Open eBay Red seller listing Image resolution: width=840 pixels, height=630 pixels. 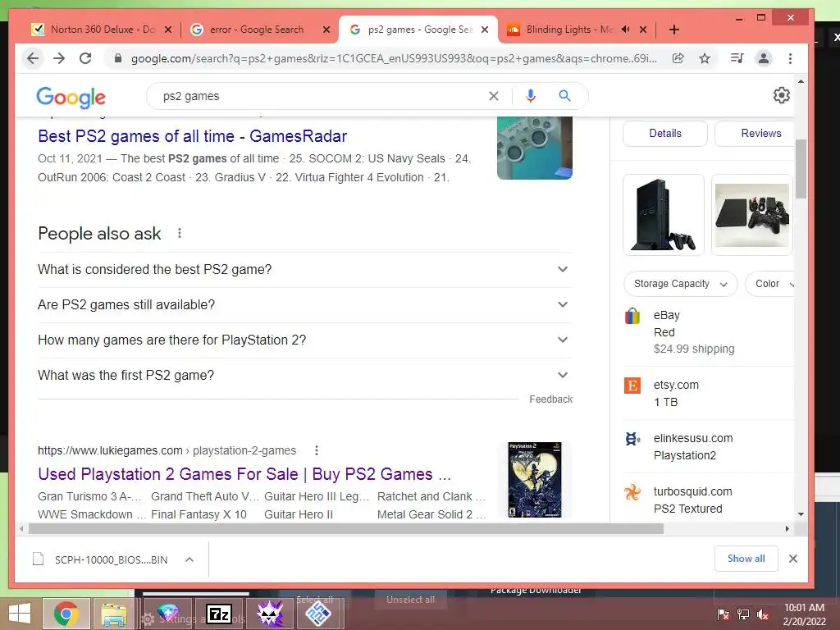tap(708, 332)
